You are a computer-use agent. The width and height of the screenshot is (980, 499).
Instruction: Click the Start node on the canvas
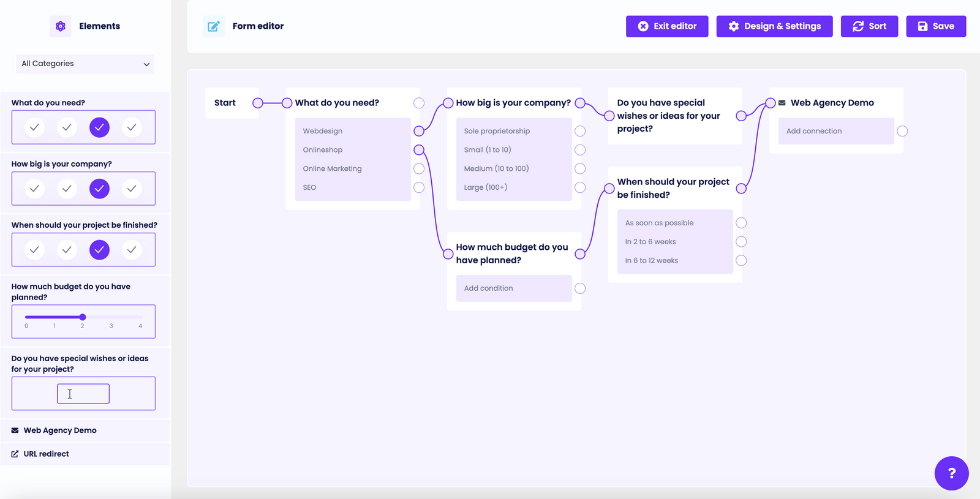(225, 103)
